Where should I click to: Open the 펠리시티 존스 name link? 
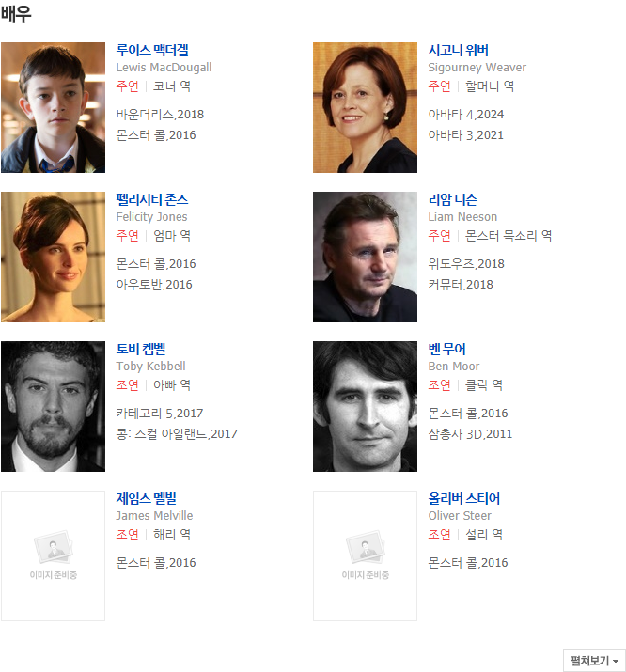pos(152,199)
